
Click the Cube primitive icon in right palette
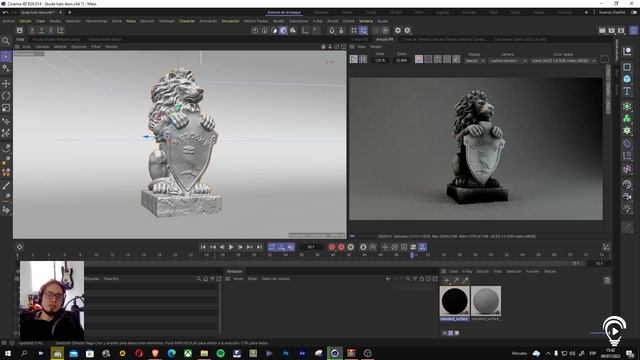click(627, 79)
